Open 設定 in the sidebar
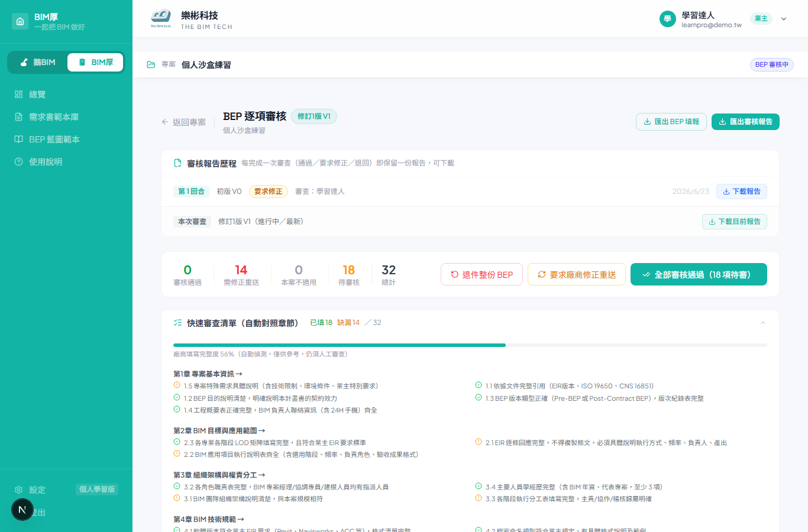This screenshot has height=532, width=808. 37,490
